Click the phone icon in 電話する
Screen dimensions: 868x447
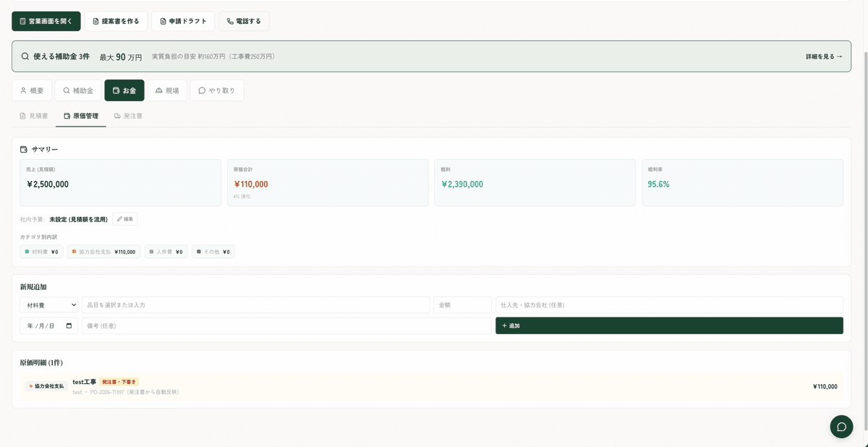tap(230, 21)
